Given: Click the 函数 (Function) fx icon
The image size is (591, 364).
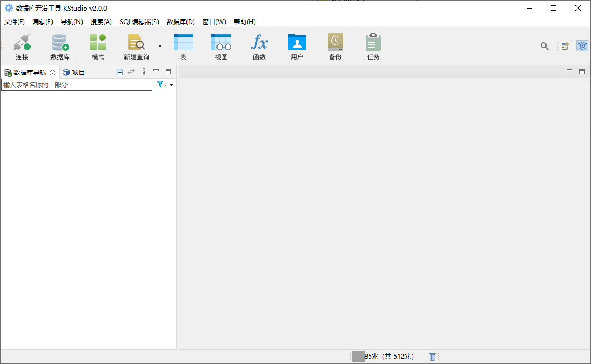Looking at the screenshot, I should click(x=259, y=47).
